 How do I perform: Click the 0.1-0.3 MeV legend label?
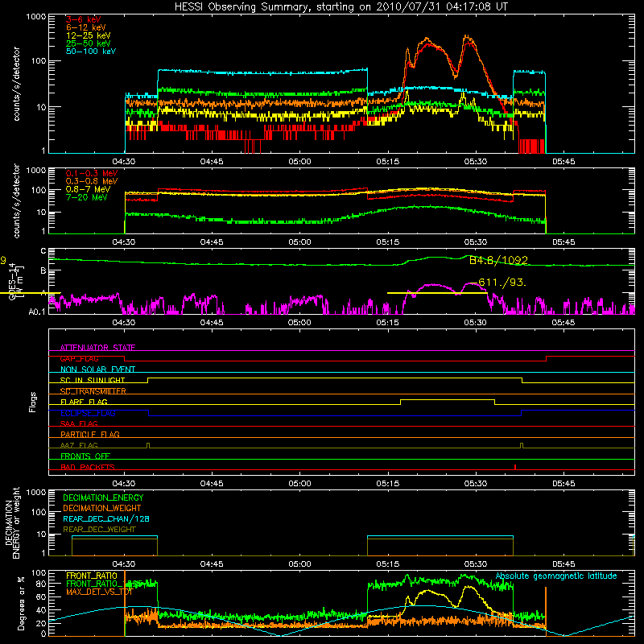tap(92, 174)
